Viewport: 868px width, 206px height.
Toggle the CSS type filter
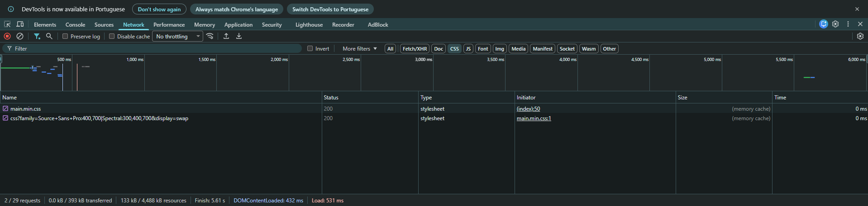[x=455, y=49]
